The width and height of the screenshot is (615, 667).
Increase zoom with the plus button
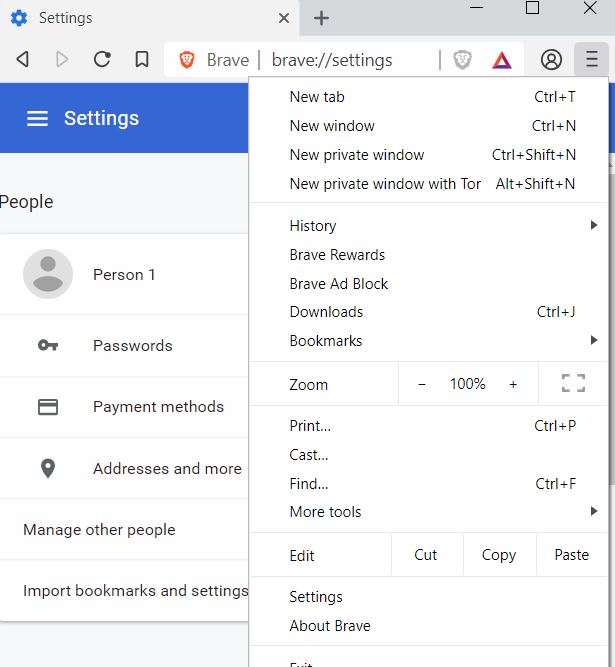513,384
